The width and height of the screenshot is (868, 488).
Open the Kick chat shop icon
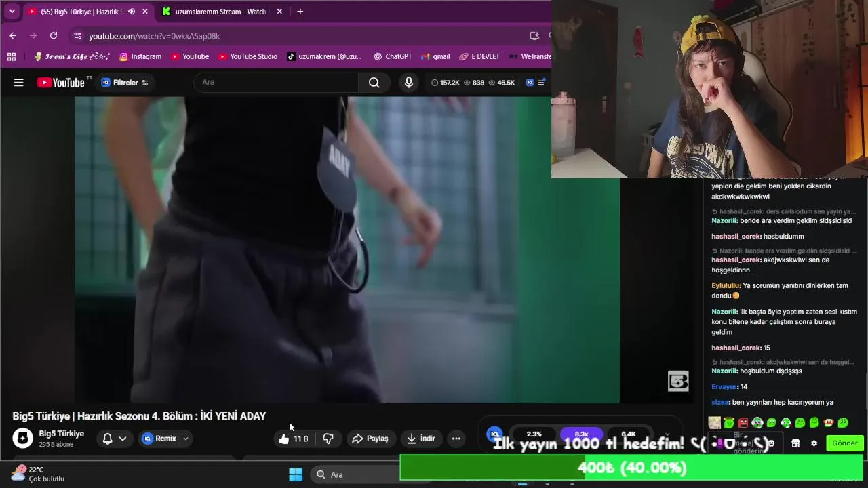tap(795, 443)
